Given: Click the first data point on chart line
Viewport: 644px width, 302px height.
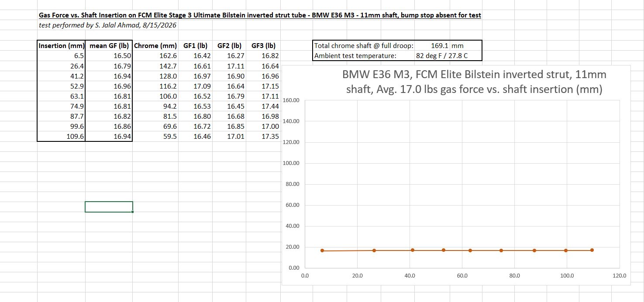Looking at the screenshot, I should click(x=322, y=251).
